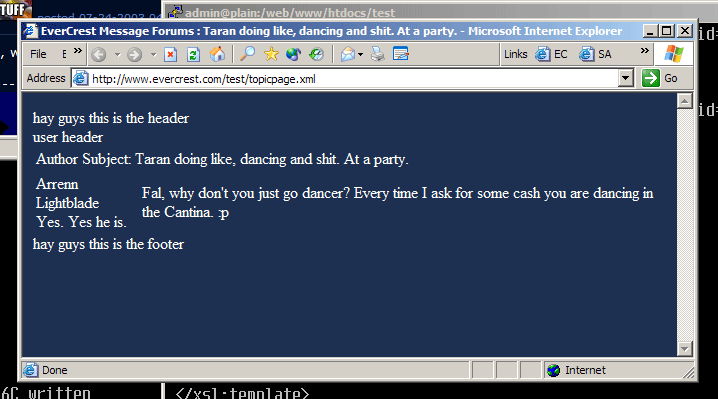
Task: Click the Mail envelope icon
Action: pyautogui.click(x=348, y=55)
